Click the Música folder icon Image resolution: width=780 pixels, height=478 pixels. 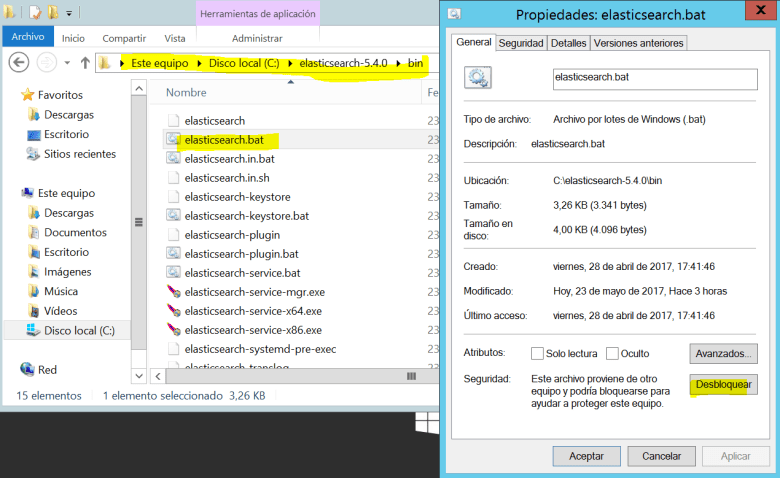click(x=34, y=291)
